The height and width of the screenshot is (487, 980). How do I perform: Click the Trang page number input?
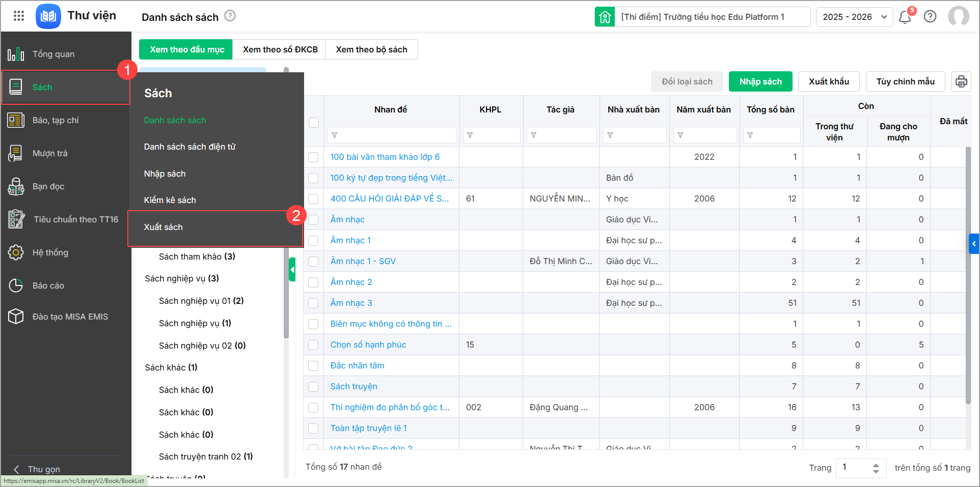[854, 468]
